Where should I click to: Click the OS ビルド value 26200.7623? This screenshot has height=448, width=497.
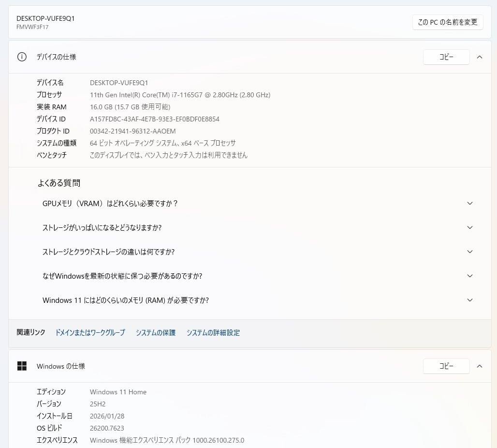coord(107,428)
